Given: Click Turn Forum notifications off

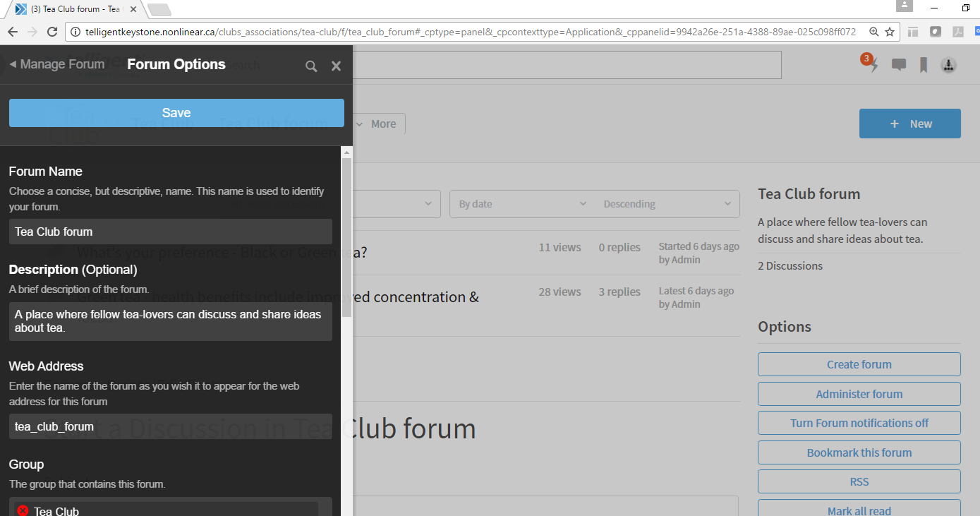Looking at the screenshot, I should click(x=859, y=423).
